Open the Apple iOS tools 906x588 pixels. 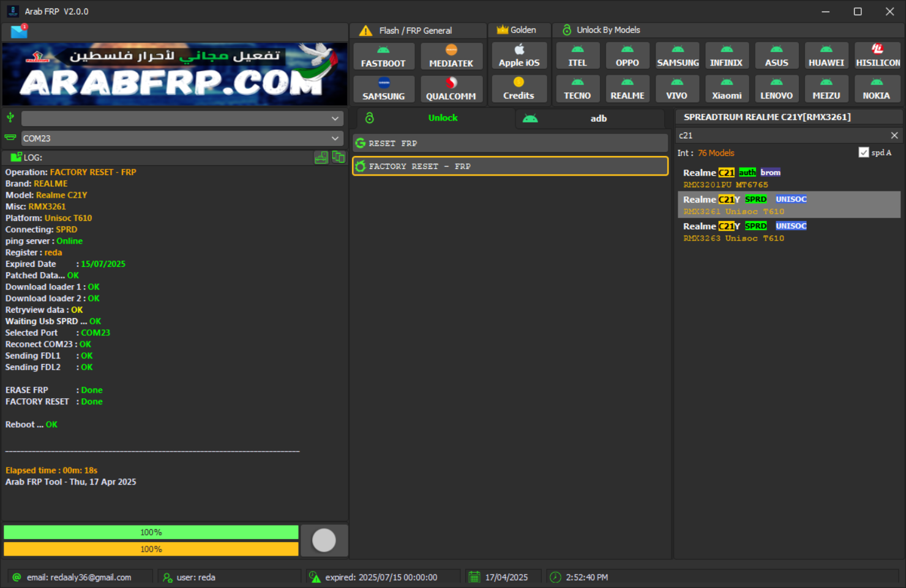519,56
